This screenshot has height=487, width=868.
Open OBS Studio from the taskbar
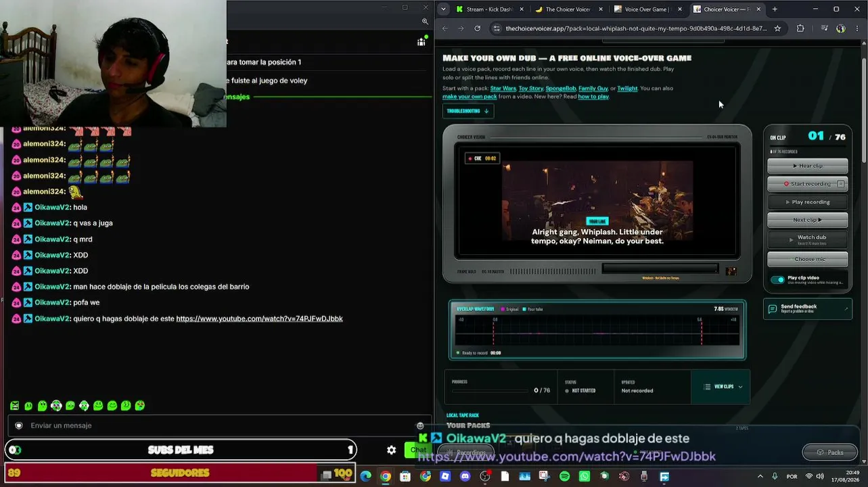click(x=484, y=476)
